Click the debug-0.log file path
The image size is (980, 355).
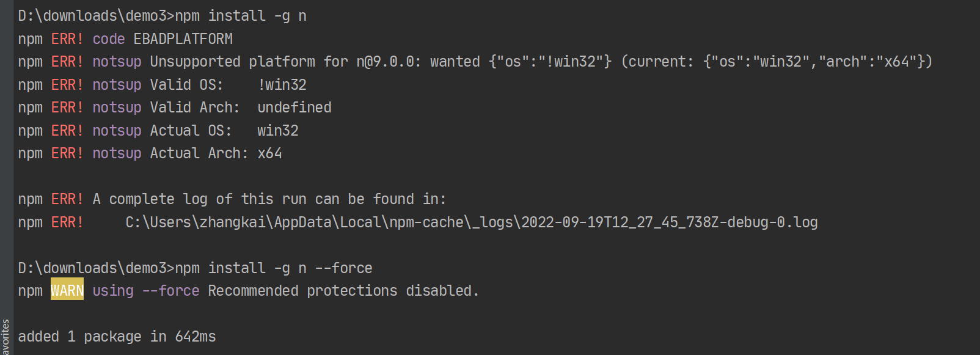[471, 222]
